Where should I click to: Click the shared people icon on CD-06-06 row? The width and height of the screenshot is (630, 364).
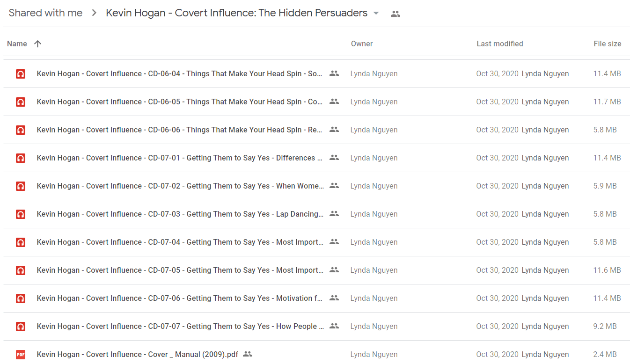[x=334, y=130]
